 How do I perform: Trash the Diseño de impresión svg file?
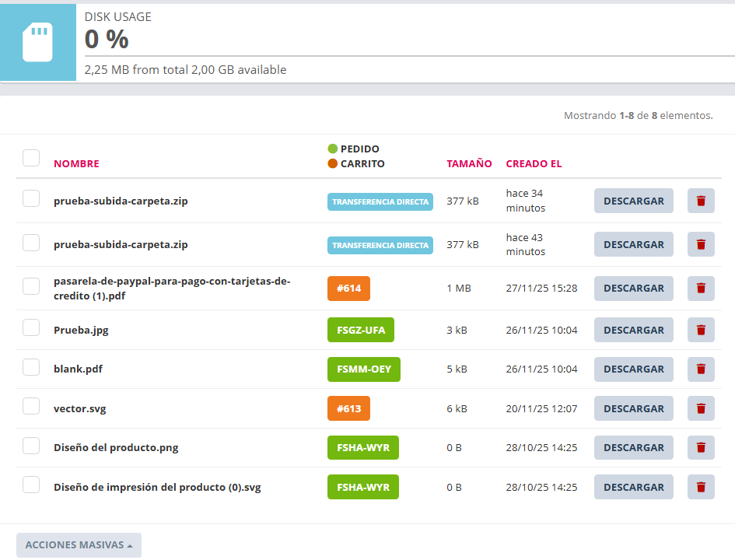coord(701,487)
